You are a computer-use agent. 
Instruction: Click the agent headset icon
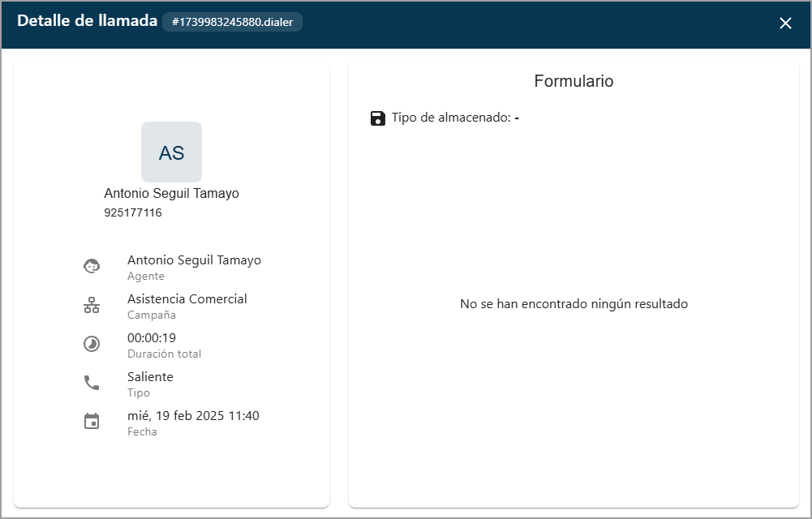click(92, 266)
